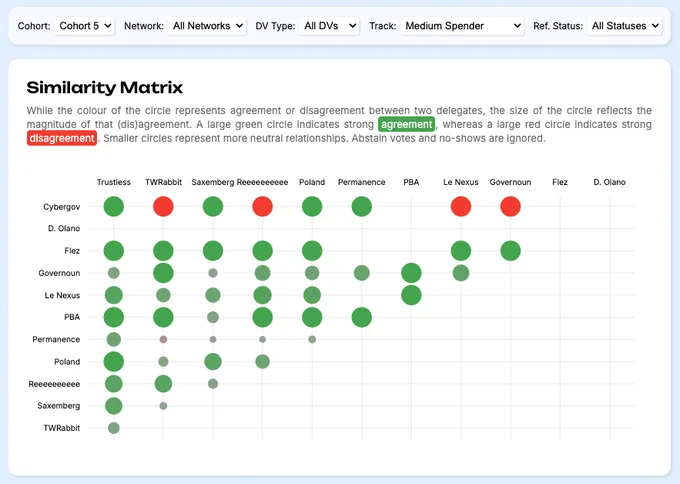The width and height of the screenshot is (680, 484).
Task: Select green circle for Le Nexus and PBA
Action: [x=411, y=295]
